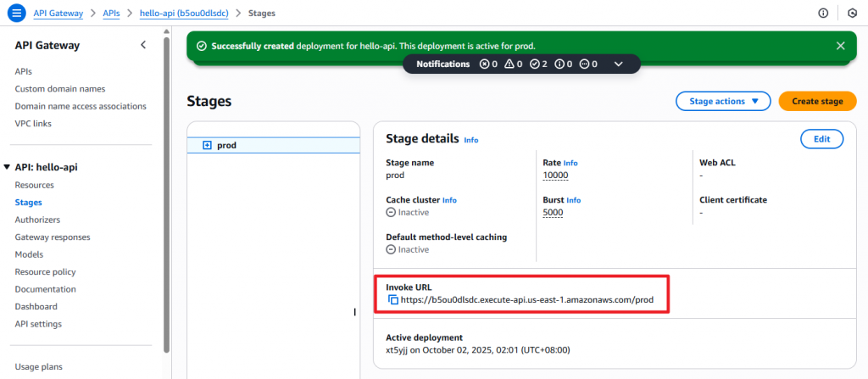Go to Resources in the sidebar
868x379 pixels.
(34, 185)
